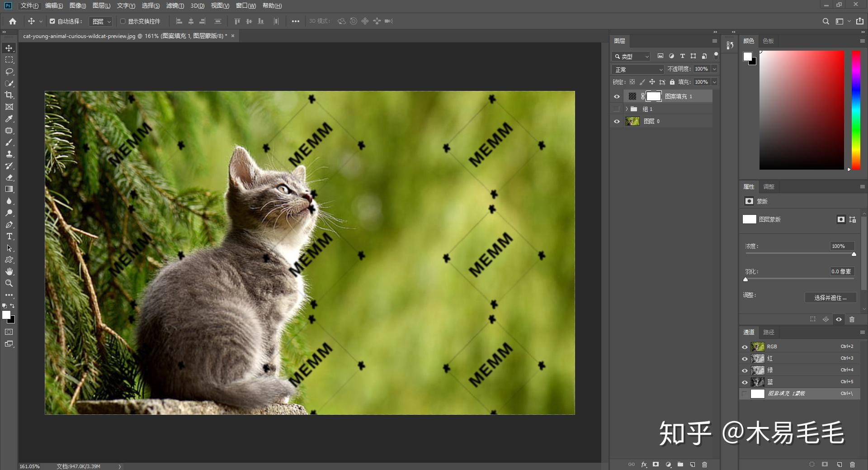Activate the Eraser tool
This screenshot has width=868, height=470.
click(x=9, y=177)
